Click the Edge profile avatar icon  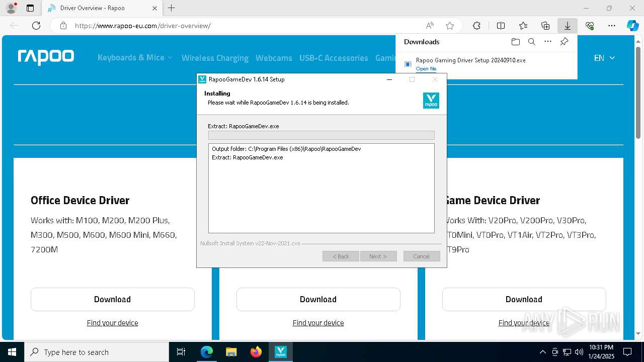11,8
